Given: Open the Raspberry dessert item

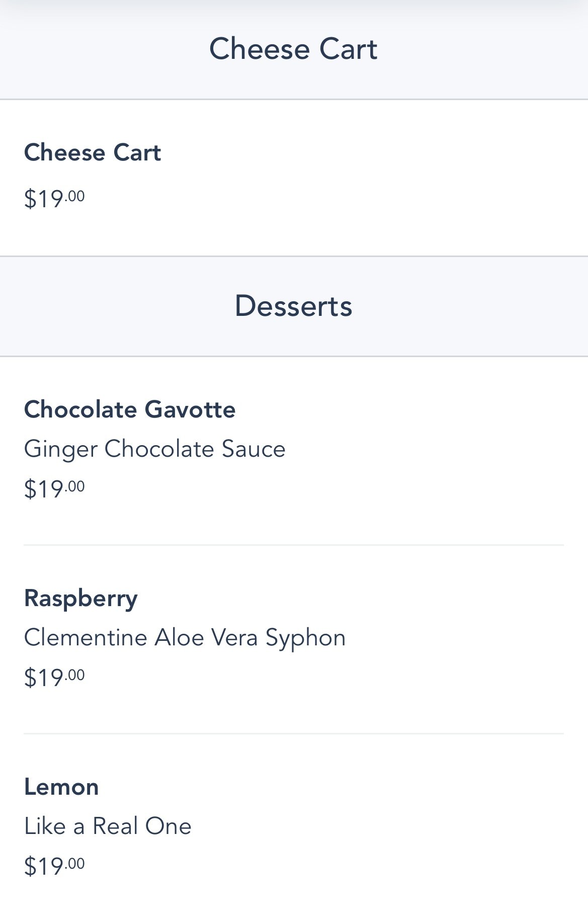Looking at the screenshot, I should pyautogui.click(x=81, y=598).
